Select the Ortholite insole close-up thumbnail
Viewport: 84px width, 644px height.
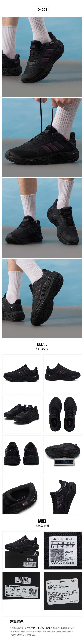pyautogui.click(x=22, y=495)
